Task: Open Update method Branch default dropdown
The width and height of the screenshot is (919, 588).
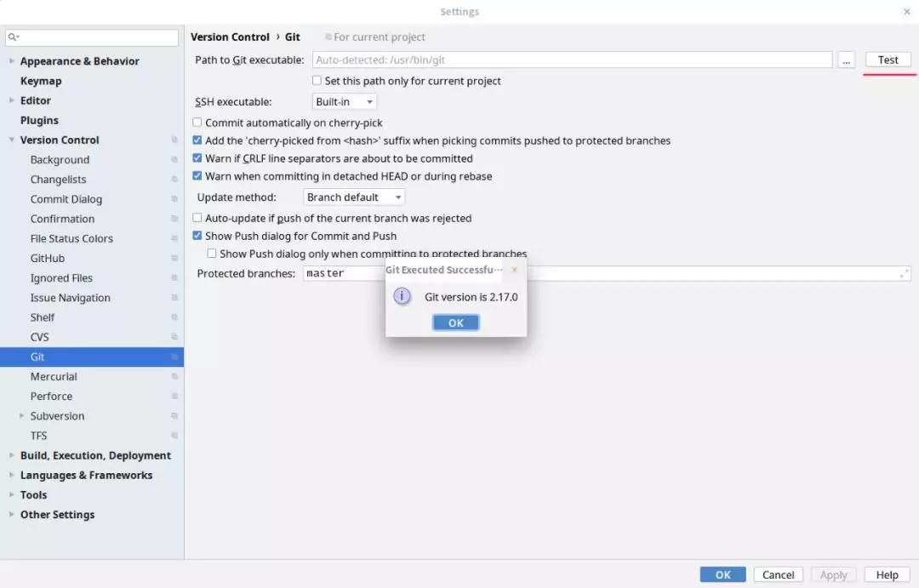Action: [354, 197]
